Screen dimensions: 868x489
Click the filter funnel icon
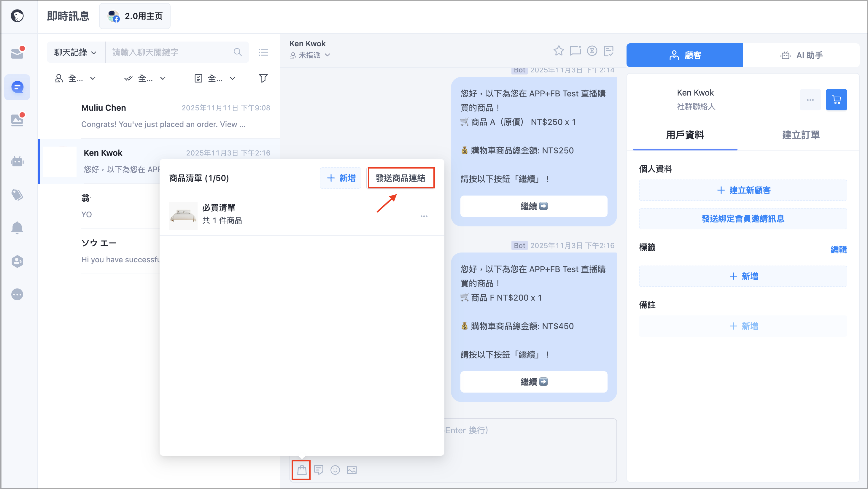tap(263, 78)
